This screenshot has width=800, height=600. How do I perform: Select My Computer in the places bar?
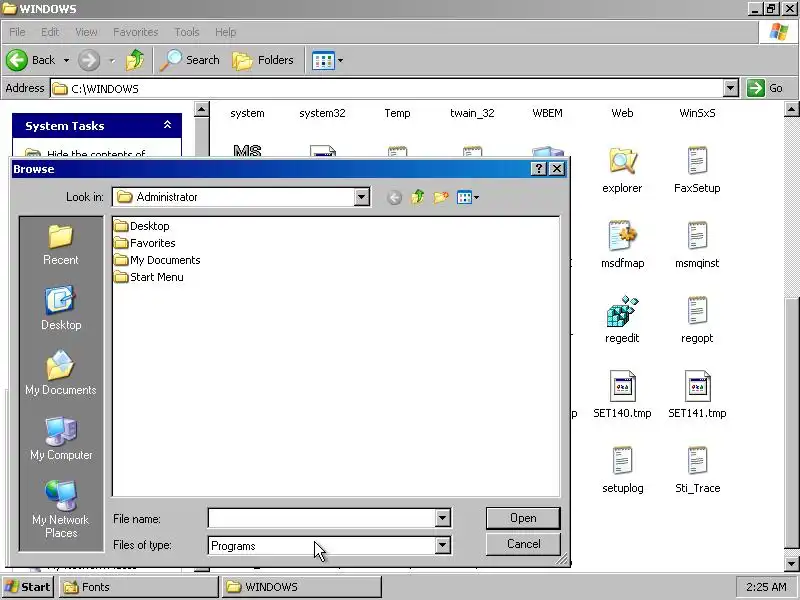click(61, 439)
